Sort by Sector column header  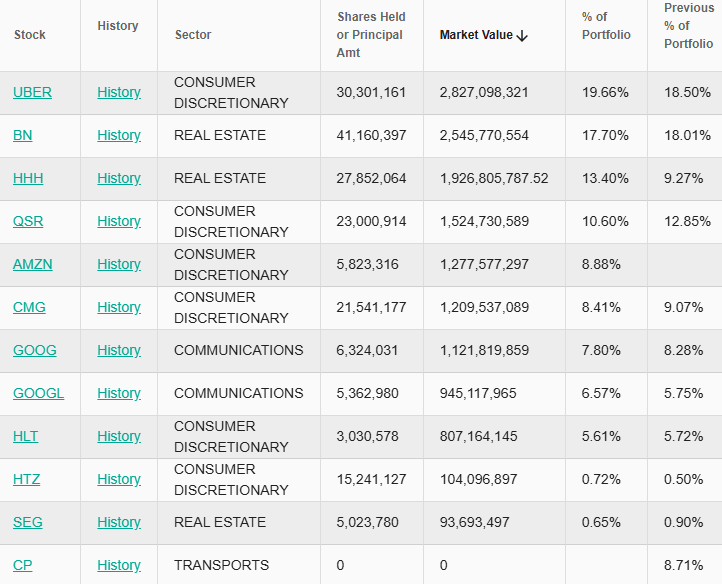193,35
